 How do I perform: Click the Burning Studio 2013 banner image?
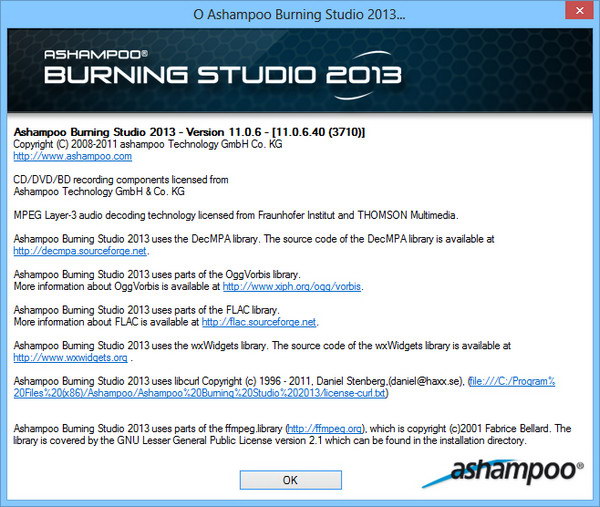pyautogui.click(x=300, y=70)
